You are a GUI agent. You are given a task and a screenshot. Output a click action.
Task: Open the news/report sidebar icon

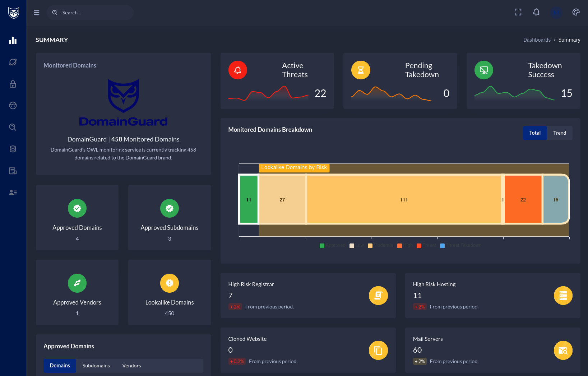[x=13, y=171]
